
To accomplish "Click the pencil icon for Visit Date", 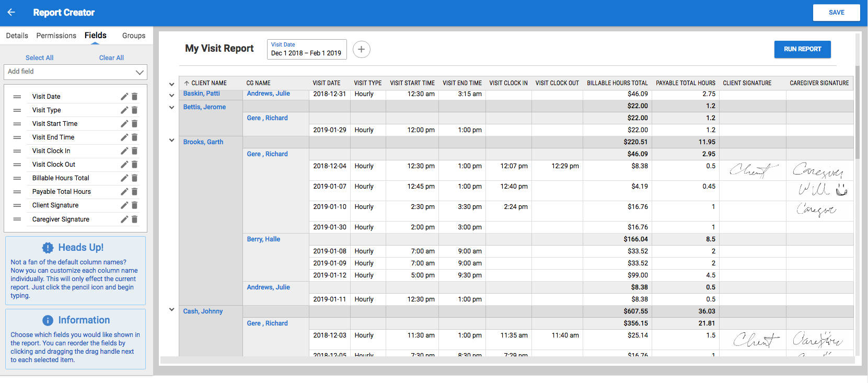I will [124, 97].
